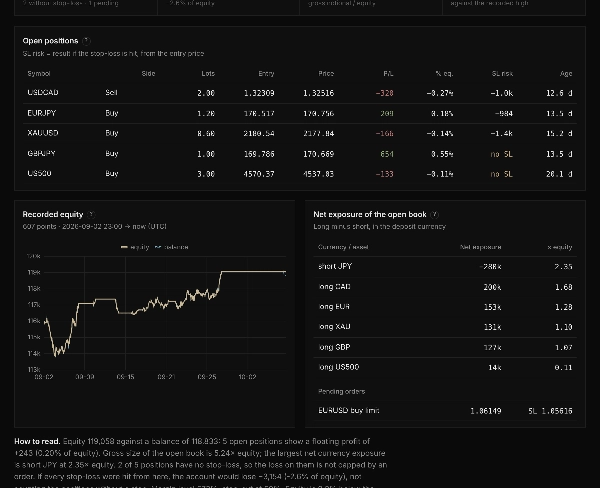
Task: Sort positions by P/L column header
Action: 388,73
